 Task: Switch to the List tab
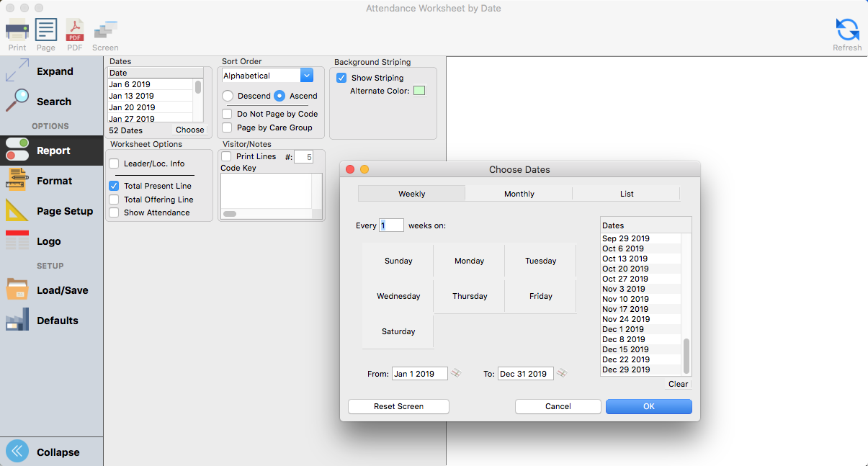(x=626, y=194)
